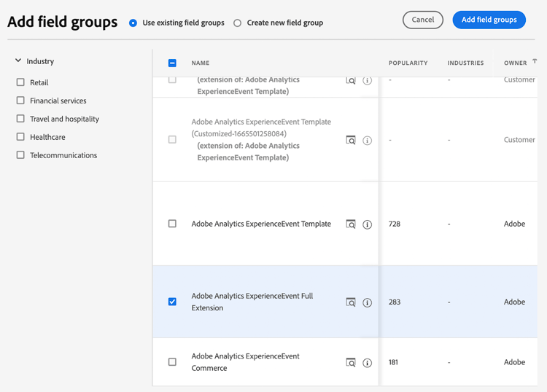This screenshot has height=392, width=547.
Task: Toggle the select-all header checkbox
Action: coord(172,63)
